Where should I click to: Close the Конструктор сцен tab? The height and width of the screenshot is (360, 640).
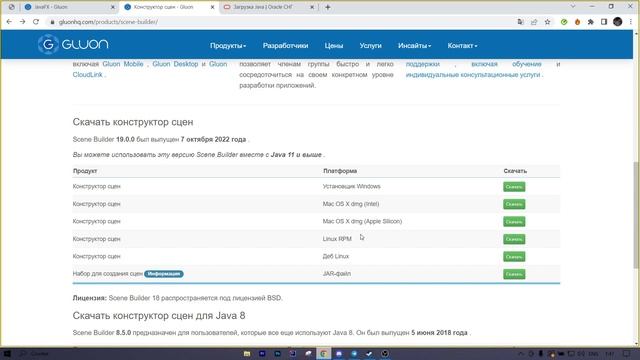[x=212, y=7]
